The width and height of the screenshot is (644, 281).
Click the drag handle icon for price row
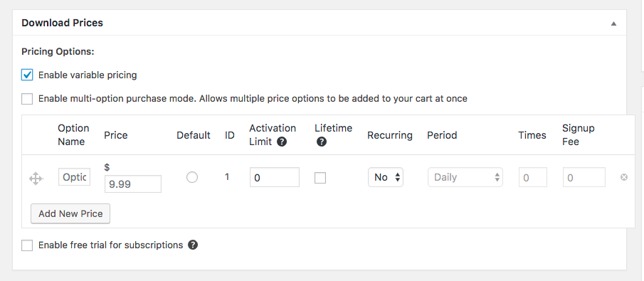36,179
